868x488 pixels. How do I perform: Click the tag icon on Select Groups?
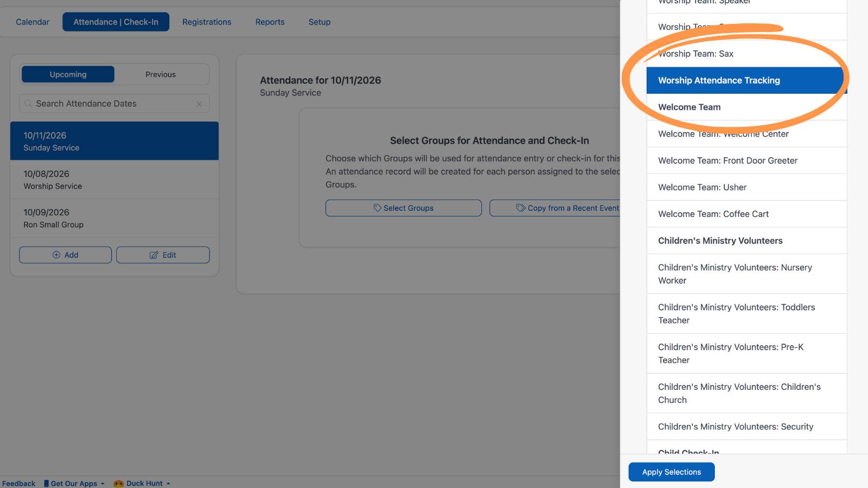click(378, 208)
